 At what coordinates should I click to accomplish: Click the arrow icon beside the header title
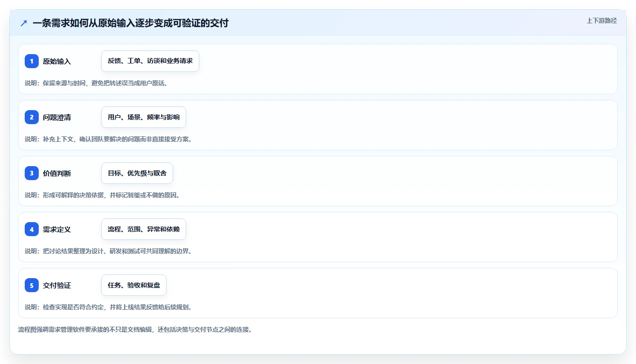click(x=24, y=23)
